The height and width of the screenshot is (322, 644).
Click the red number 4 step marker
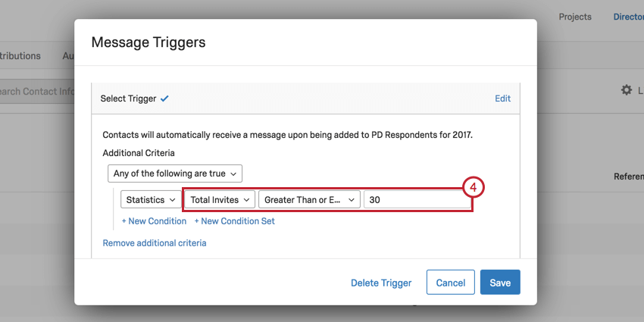474,188
